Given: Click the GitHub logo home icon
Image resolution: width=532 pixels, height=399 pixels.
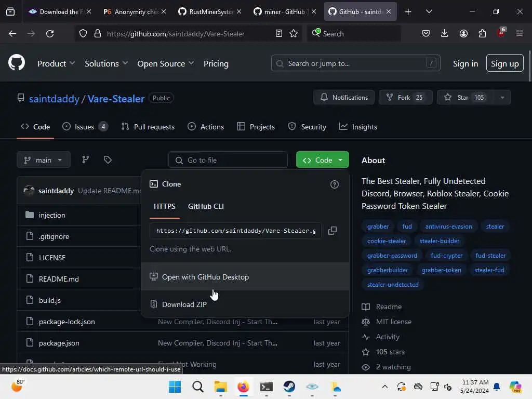Looking at the screenshot, I should (17, 63).
